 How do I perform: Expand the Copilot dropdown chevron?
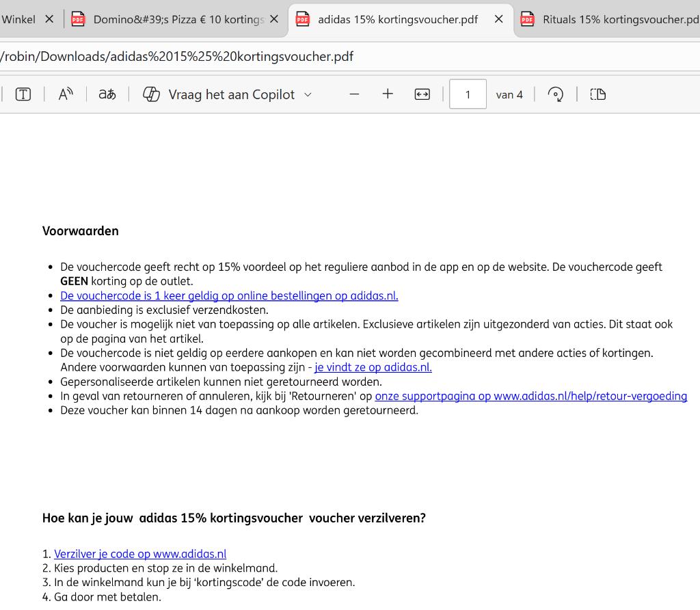[x=308, y=94]
